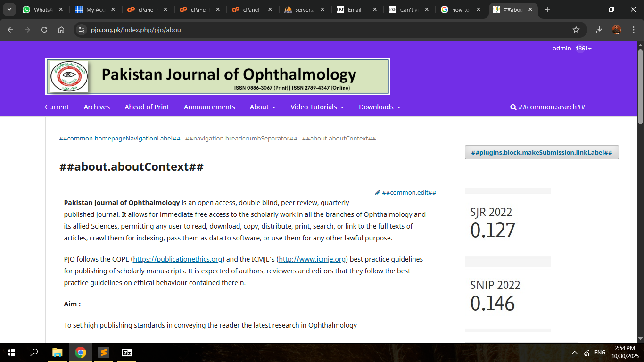This screenshot has height=362, width=644.
Task: Click the browser reload page icon
Action: point(44,30)
